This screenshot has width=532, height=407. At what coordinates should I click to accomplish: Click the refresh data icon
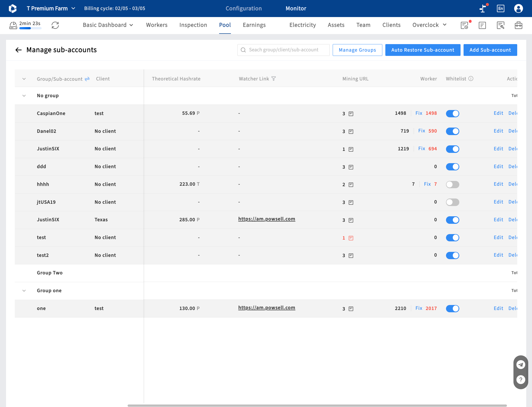pos(55,25)
